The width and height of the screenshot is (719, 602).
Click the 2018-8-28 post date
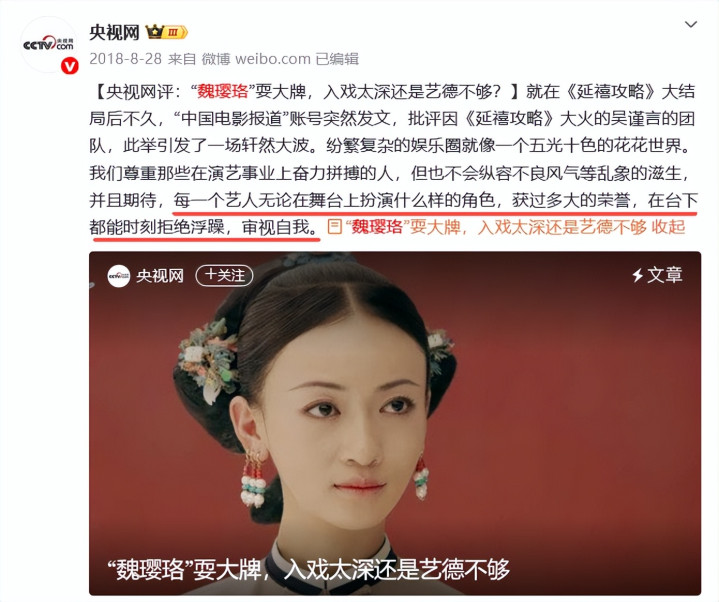coord(125,59)
